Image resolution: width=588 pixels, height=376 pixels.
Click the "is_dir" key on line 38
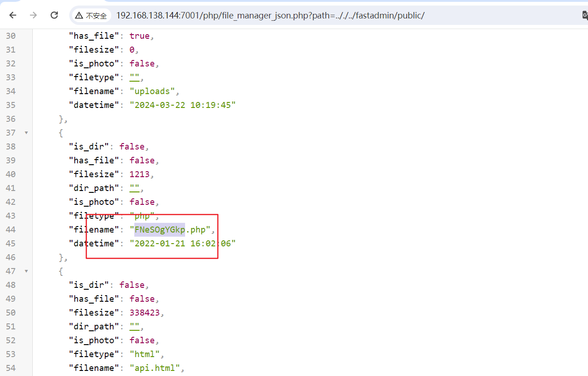[x=89, y=146]
